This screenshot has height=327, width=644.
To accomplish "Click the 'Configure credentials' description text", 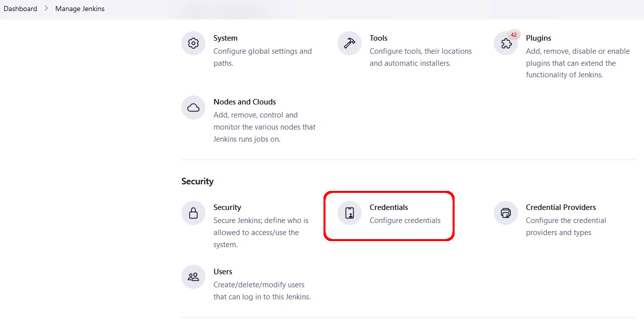I will tap(405, 221).
